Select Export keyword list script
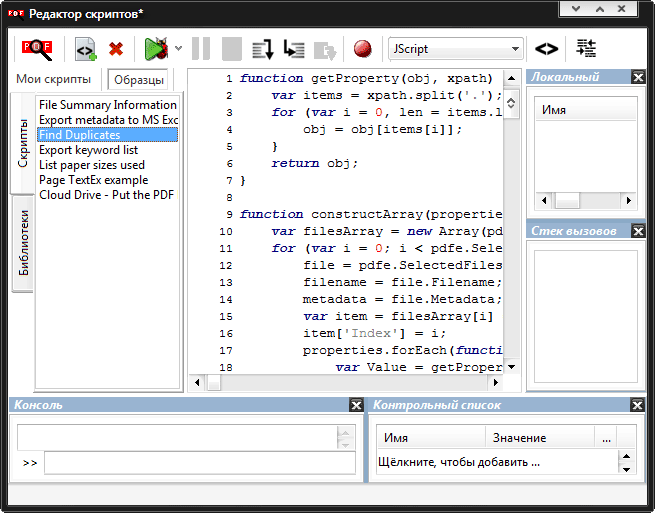The image size is (655, 513). point(108,150)
